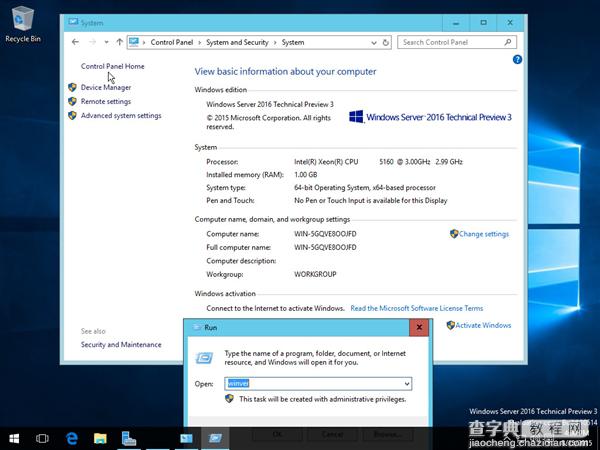Select System breadcrumb item
This screenshot has width=600, height=450.
(293, 42)
